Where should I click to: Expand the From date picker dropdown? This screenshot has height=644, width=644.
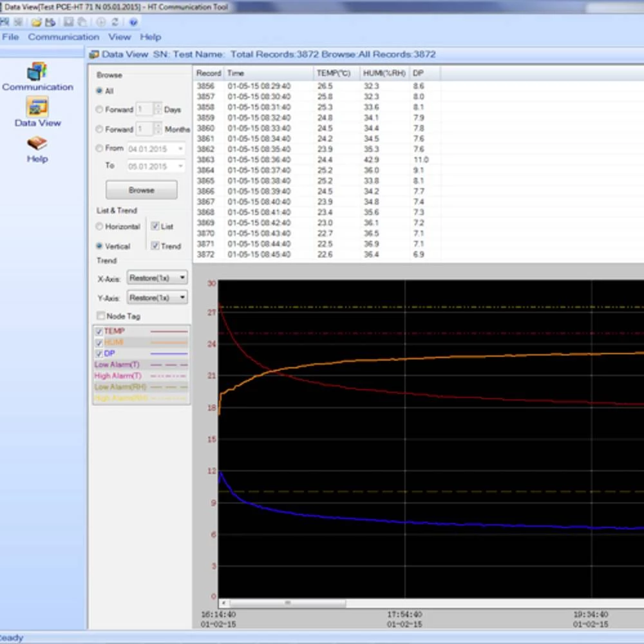(x=180, y=149)
